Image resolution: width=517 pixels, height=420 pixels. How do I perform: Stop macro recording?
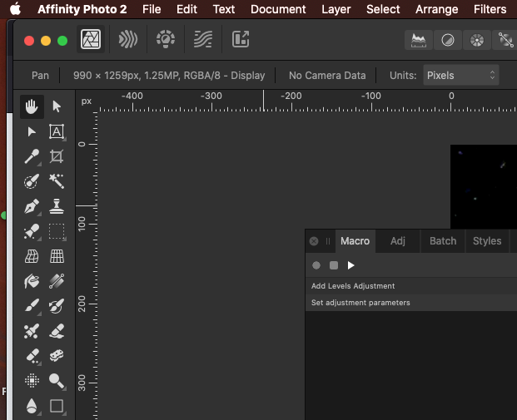click(334, 265)
